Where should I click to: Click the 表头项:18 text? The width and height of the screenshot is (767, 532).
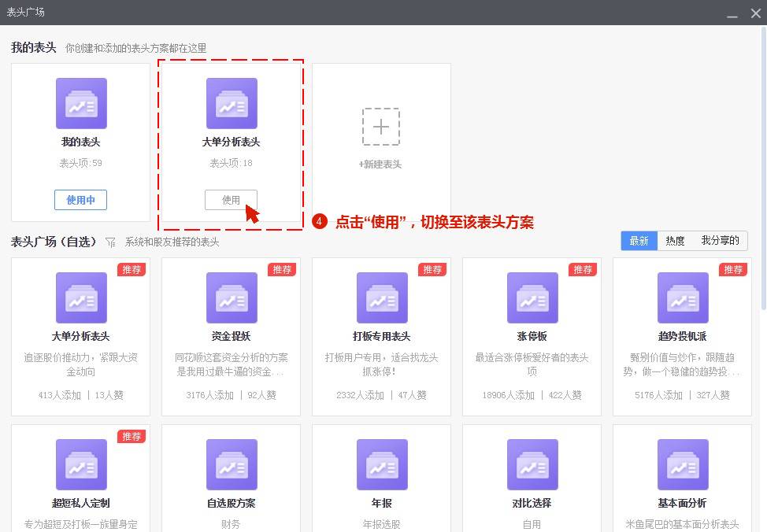[231, 164]
